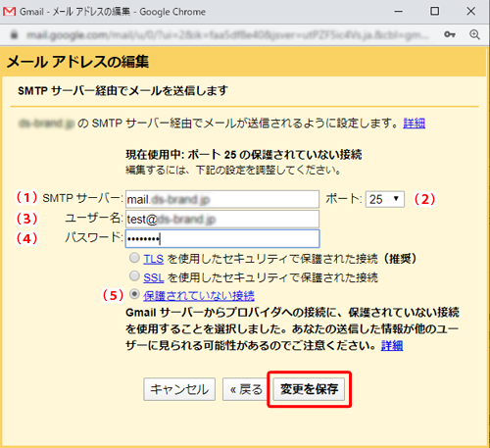
Task: Close the Chrome window
Action: [x=470, y=12]
